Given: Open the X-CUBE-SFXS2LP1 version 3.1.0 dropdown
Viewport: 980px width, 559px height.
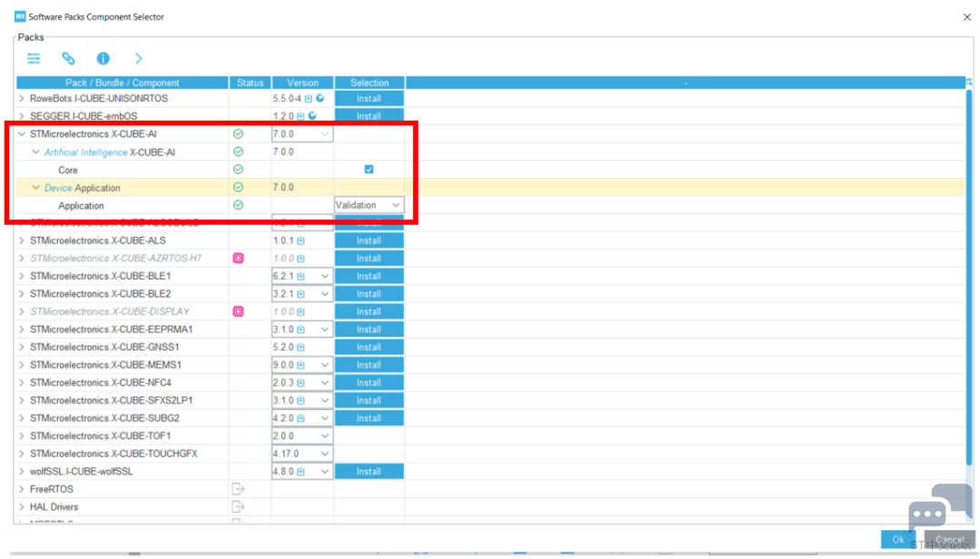Looking at the screenshot, I should pos(302,400).
